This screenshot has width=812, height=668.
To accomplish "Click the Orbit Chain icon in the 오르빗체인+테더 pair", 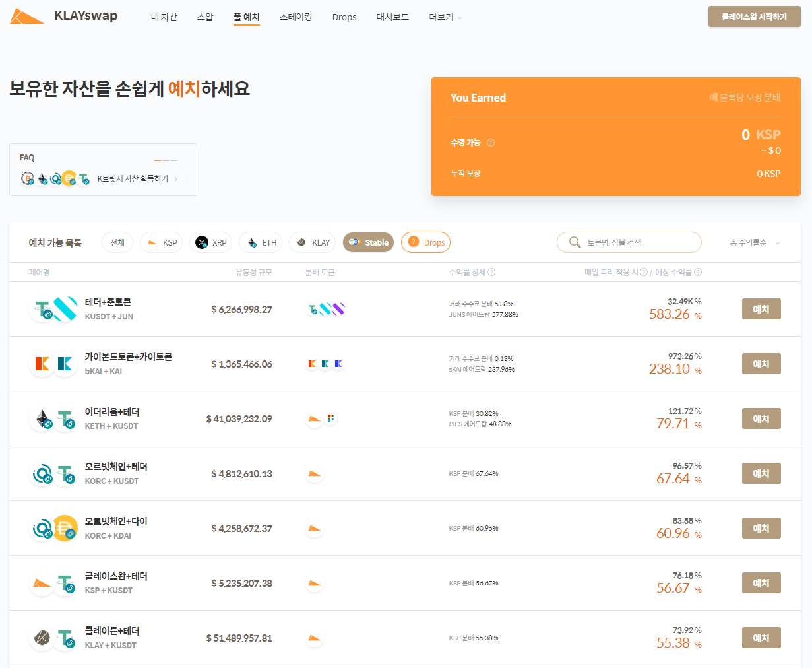I will (x=42, y=473).
